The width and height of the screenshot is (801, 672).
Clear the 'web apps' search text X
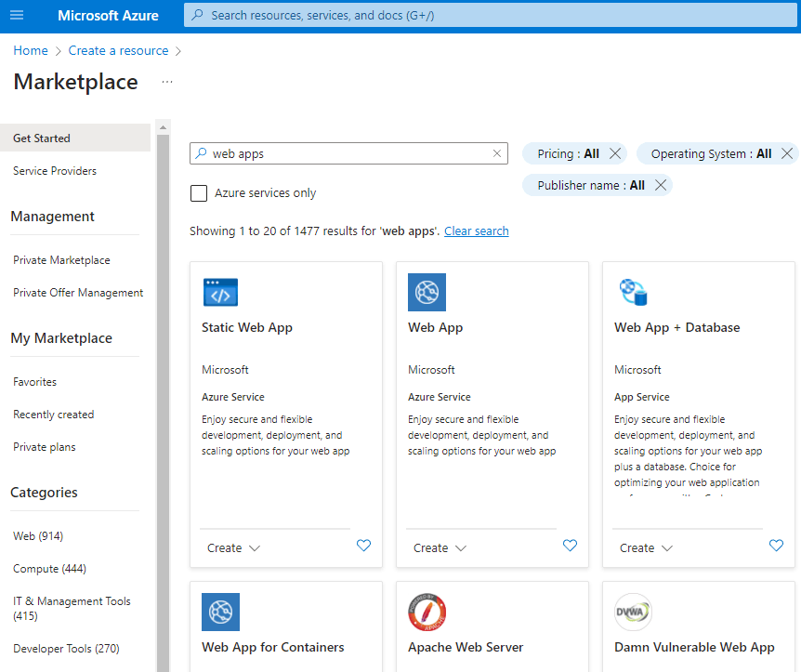pos(497,153)
